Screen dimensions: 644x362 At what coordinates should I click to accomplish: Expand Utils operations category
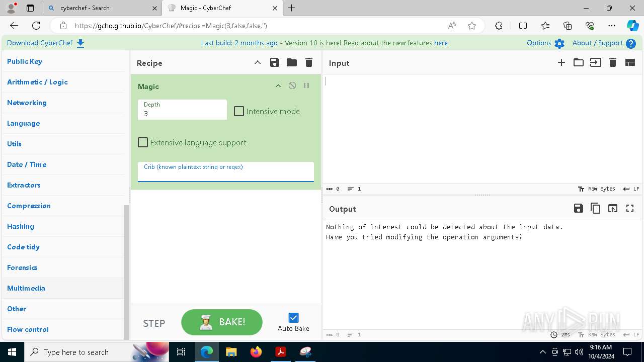coord(63,144)
